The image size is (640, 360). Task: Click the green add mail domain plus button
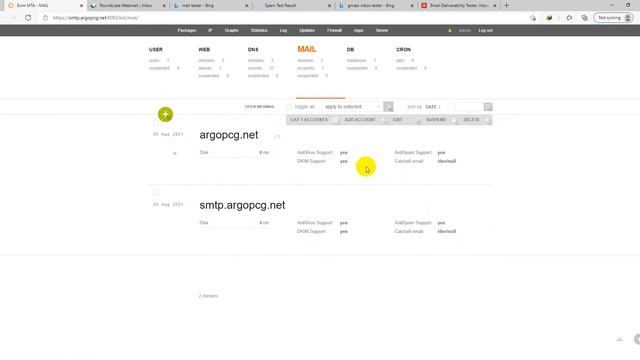[165, 114]
